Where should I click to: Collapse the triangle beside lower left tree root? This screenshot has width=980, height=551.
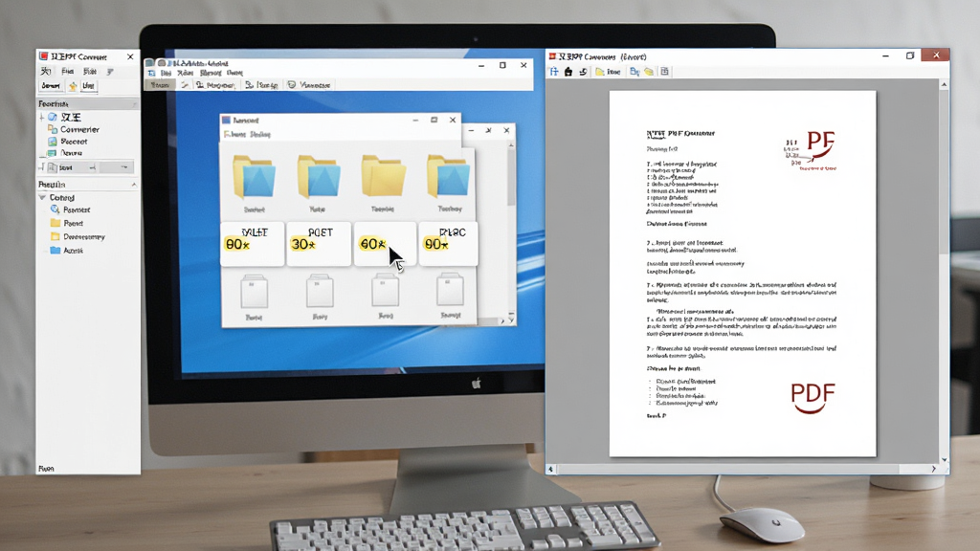pos(42,197)
